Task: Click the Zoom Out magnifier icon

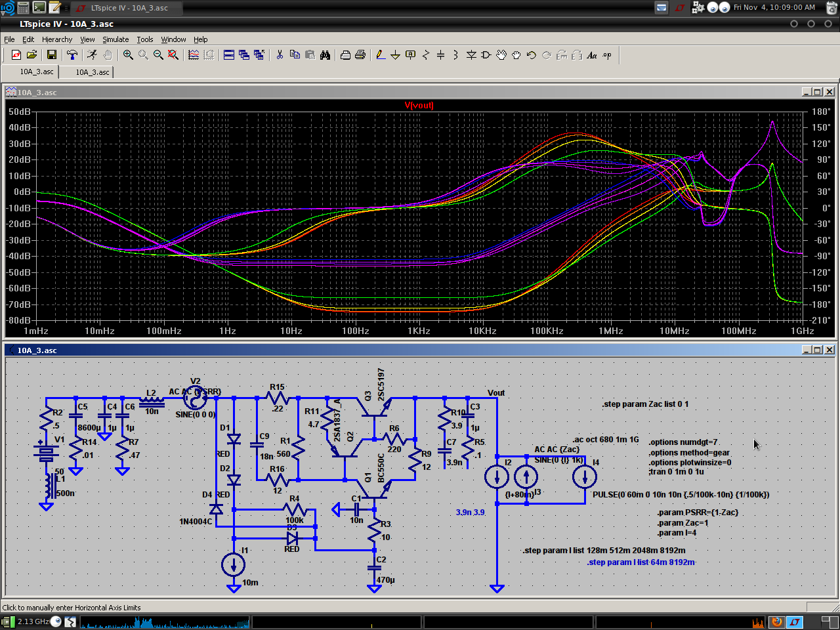Action: tap(158, 55)
